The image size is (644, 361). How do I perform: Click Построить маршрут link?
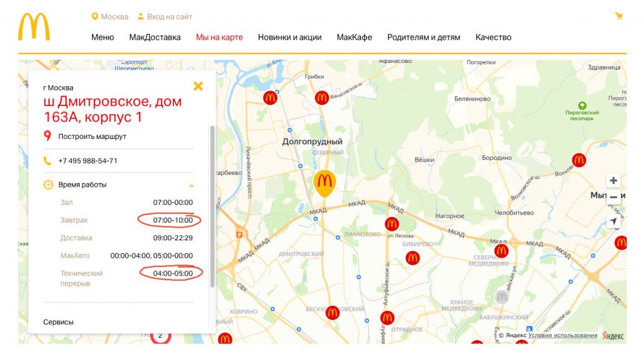tap(92, 136)
